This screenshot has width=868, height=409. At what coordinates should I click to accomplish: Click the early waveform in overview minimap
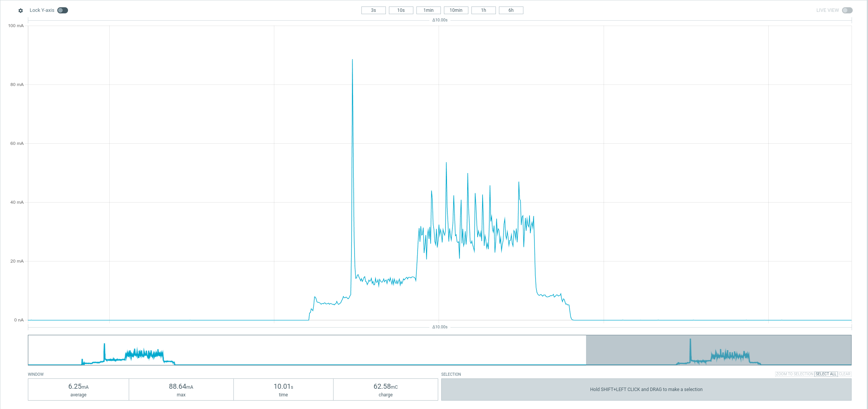click(x=128, y=354)
